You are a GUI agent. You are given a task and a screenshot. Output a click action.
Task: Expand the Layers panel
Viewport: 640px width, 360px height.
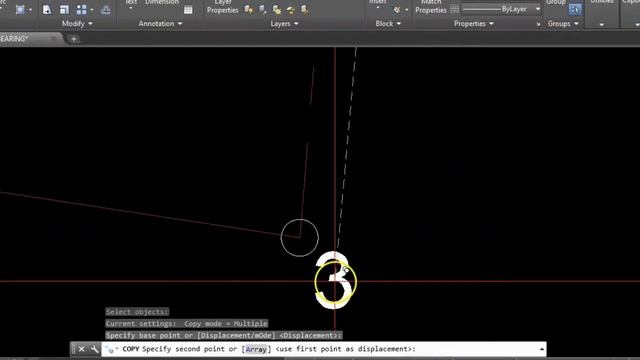[284, 24]
